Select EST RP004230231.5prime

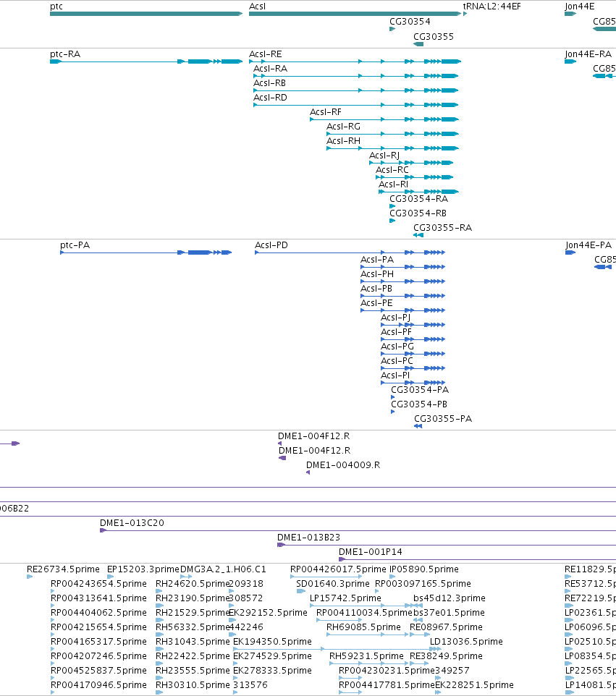[x=350, y=678]
